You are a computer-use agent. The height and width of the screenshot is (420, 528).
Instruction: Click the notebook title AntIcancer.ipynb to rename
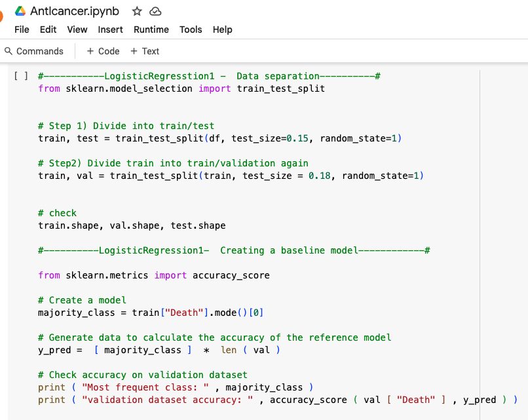[x=75, y=11]
